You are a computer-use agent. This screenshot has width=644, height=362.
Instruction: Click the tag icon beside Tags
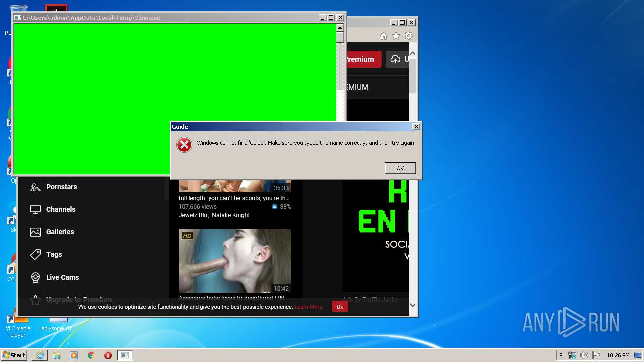pyautogui.click(x=35, y=254)
